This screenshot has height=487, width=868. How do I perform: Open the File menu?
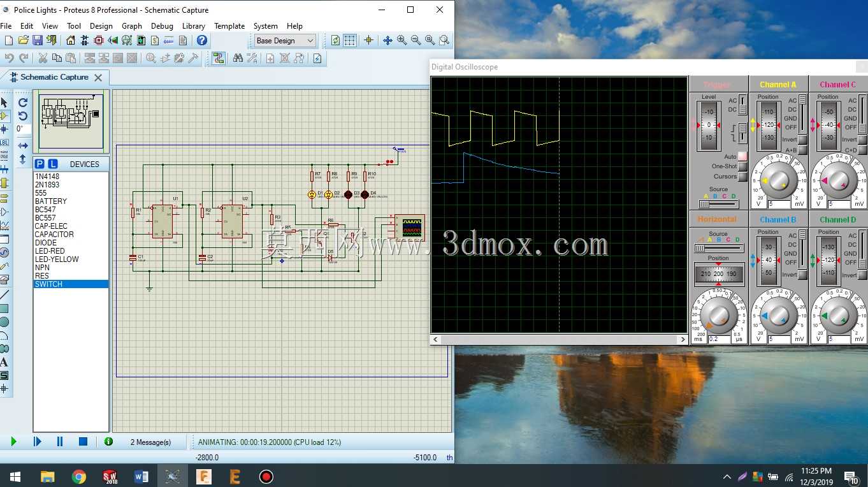[x=6, y=26]
